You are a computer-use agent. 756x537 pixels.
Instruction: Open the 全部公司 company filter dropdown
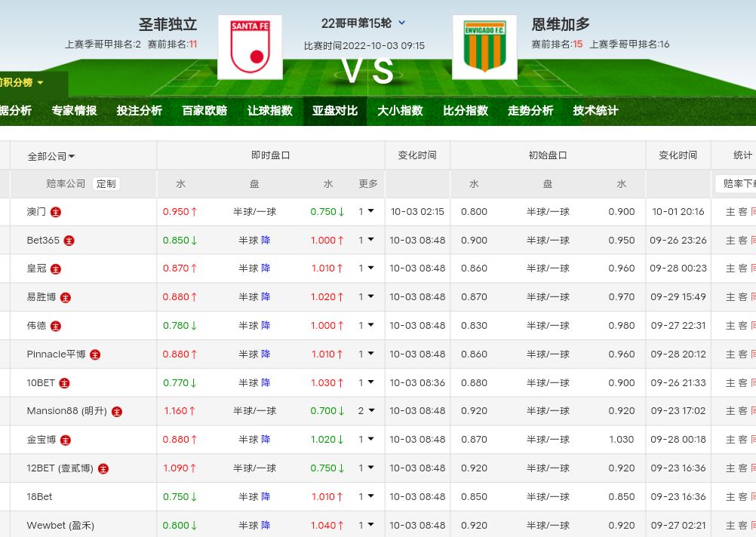(x=51, y=156)
